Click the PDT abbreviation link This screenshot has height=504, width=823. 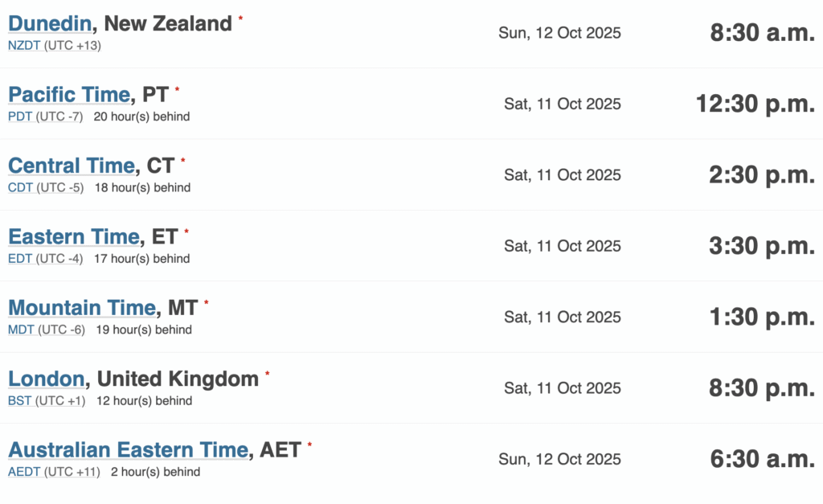21,117
